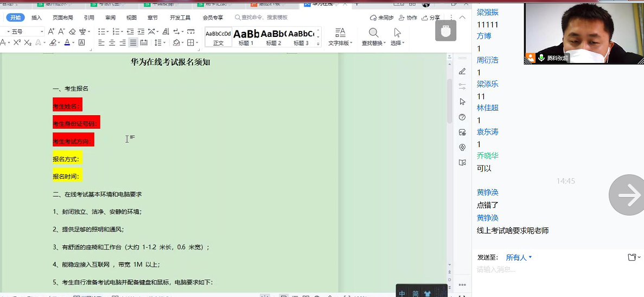Click the shading paint bucket button
The width and height of the screenshot is (644, 297).
(x=176, y=42)
